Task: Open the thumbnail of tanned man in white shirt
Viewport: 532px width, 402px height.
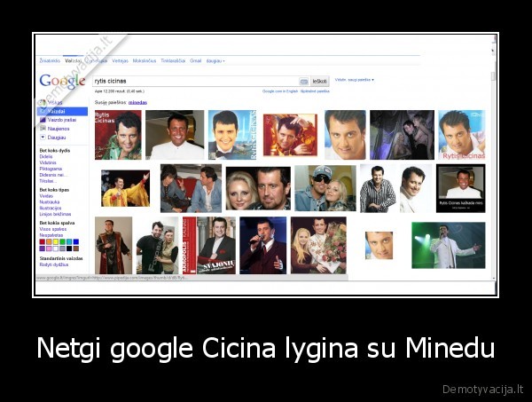Action: point(175,135)
